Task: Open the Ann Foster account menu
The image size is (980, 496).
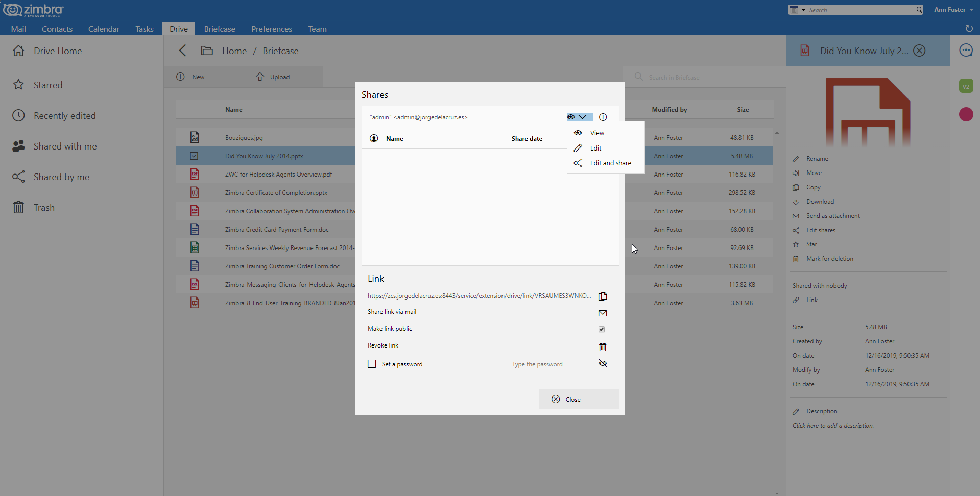Action: [x=953, y=10]
